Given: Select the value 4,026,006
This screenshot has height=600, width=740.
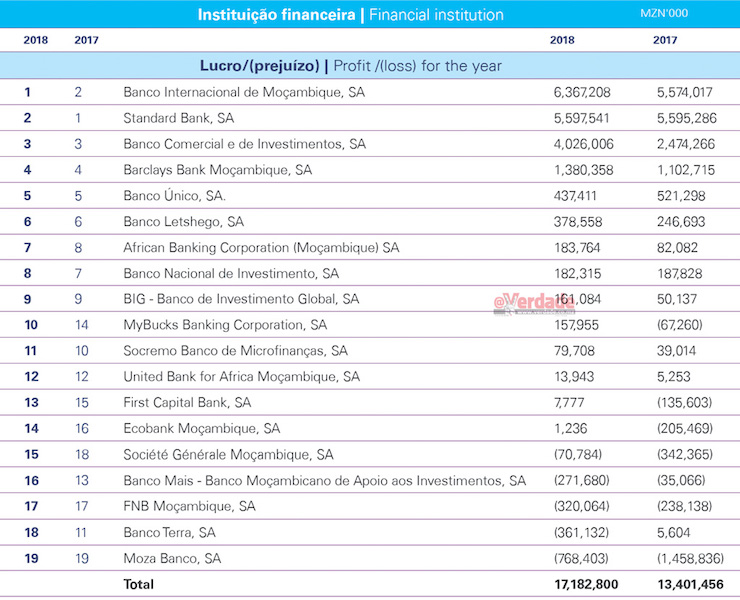Looking at the screenshot, I should click(584, 144).
